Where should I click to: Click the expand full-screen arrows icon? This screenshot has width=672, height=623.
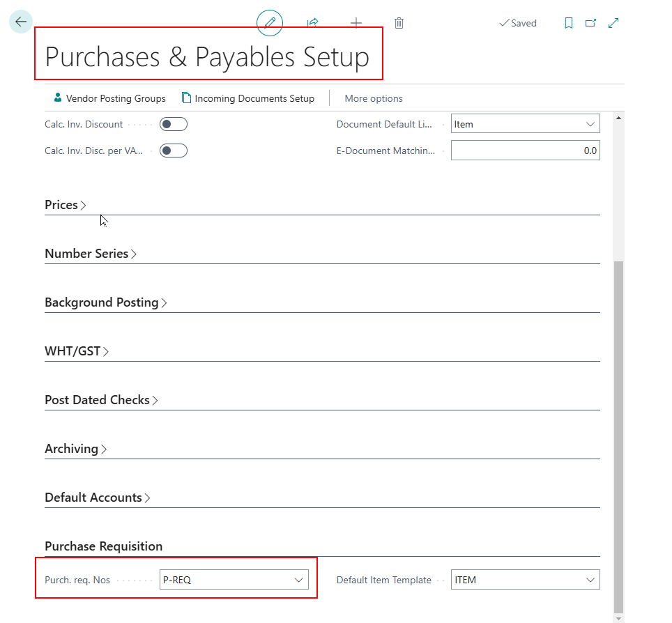pyautogui.click(x=613, y=23)
